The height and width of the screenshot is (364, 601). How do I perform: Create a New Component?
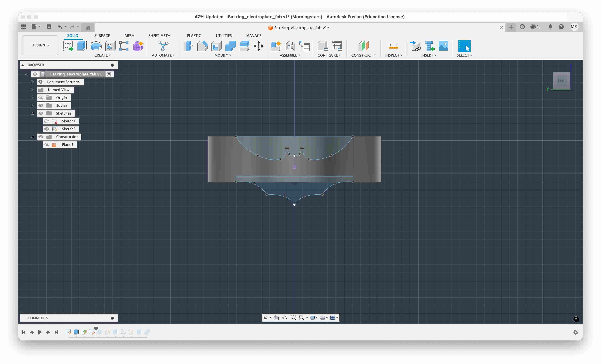coord(276,46)
